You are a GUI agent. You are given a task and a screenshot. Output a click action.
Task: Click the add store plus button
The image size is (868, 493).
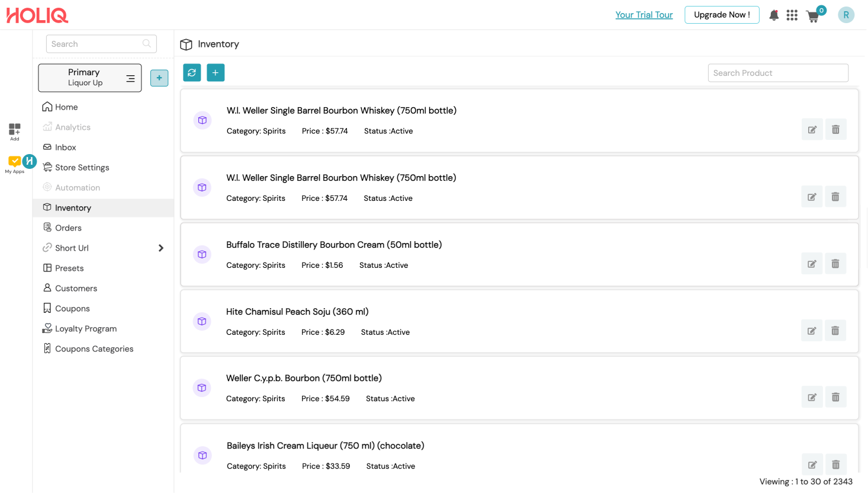pos(159,78)
